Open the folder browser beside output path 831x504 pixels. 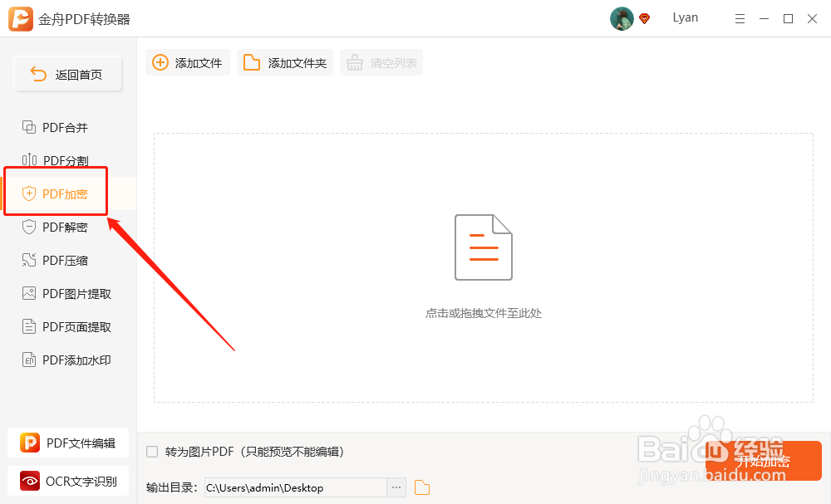click(x=420, y=487)
